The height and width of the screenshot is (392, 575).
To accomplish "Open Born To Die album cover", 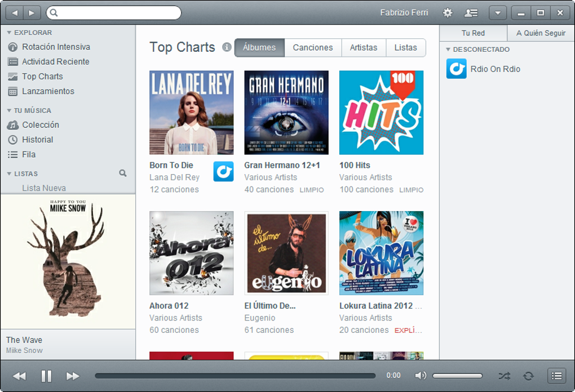I will pos(192,113).
